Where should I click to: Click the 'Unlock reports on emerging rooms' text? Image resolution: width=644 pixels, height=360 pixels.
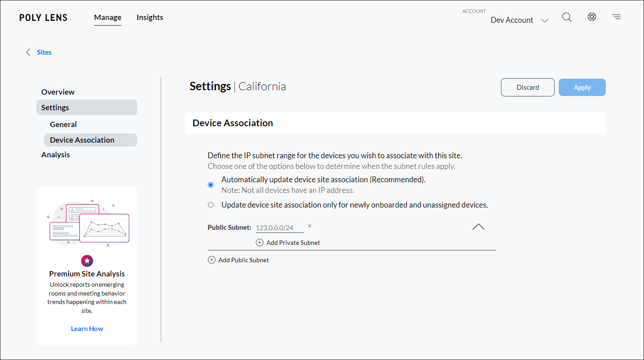(87, 298)
